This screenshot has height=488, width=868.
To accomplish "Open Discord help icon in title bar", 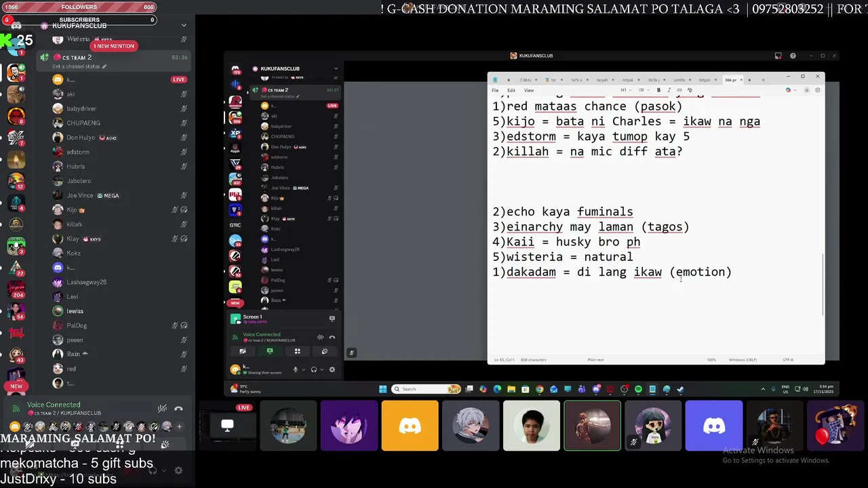I will (793, 56).
